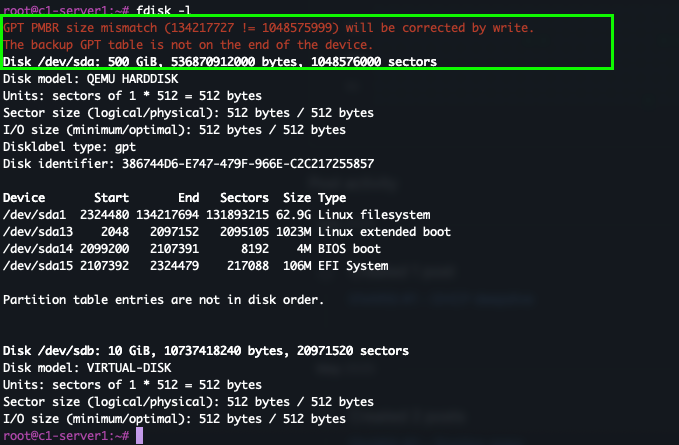Click the cursor at the bottom prompt

click(x=141, y=436)
